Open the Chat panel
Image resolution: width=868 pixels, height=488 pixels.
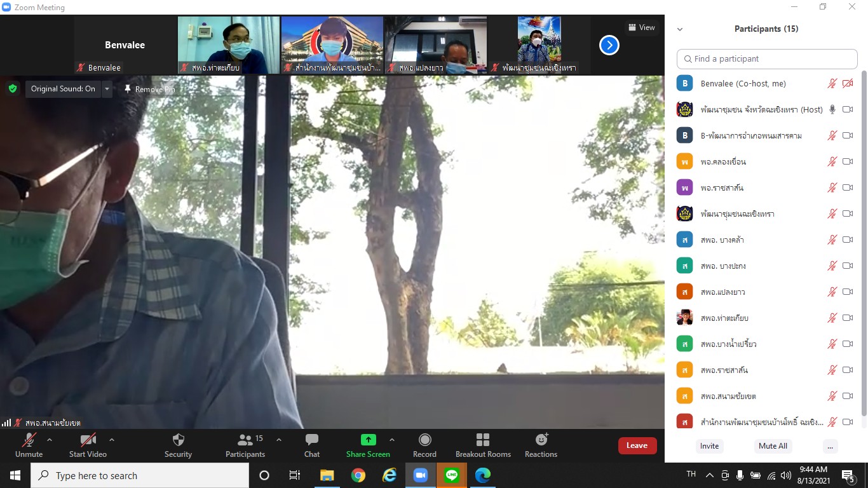311,440
